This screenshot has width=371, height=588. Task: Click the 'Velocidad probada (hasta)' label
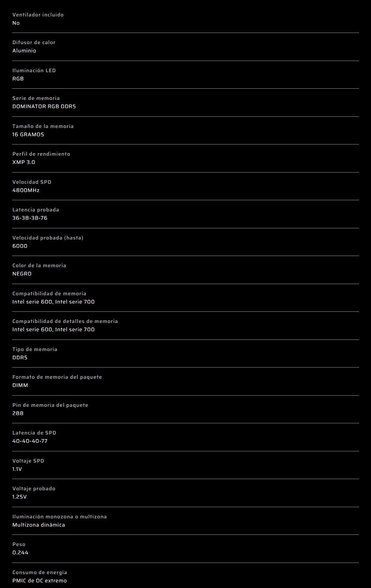pos(48,238)
